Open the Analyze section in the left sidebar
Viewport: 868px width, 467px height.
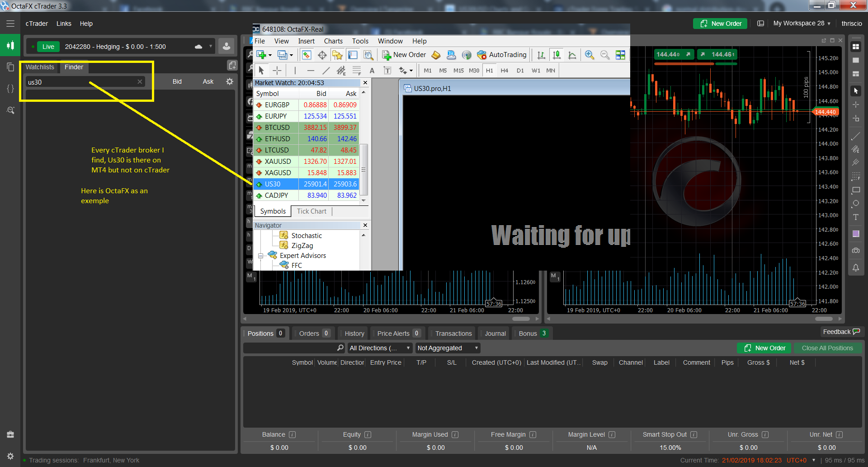click(x=10, y=110)
